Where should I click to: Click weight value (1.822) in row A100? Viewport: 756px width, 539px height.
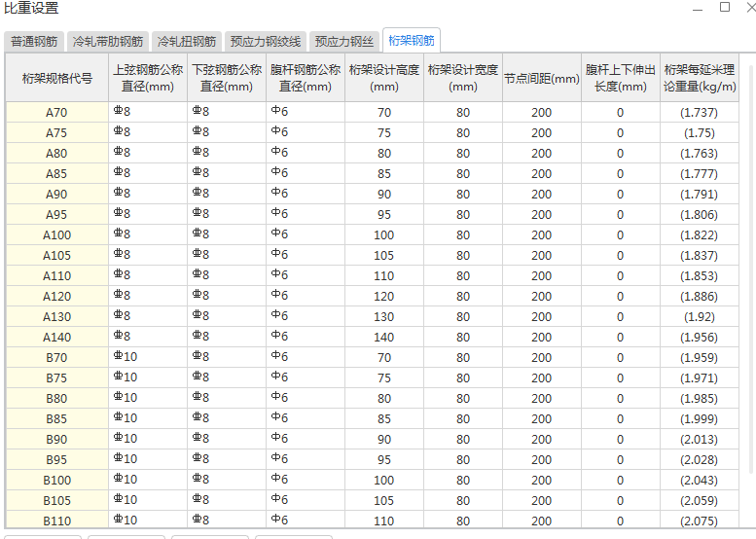[700, 234]
